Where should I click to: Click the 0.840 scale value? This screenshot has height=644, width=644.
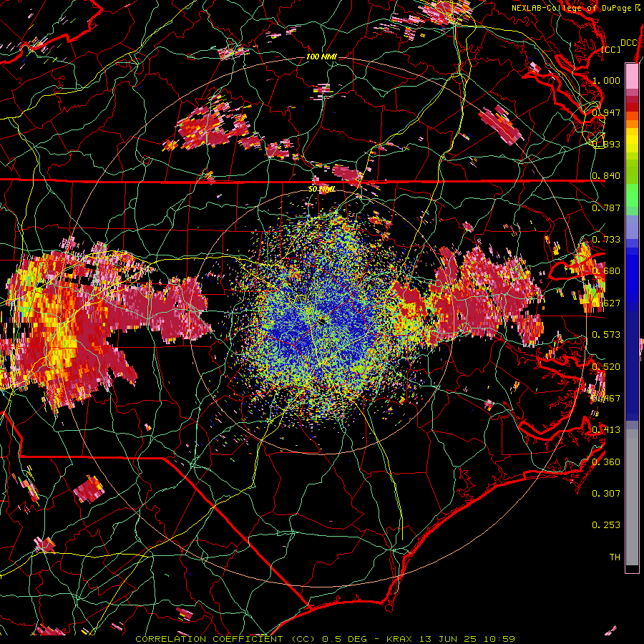[606, 176]
